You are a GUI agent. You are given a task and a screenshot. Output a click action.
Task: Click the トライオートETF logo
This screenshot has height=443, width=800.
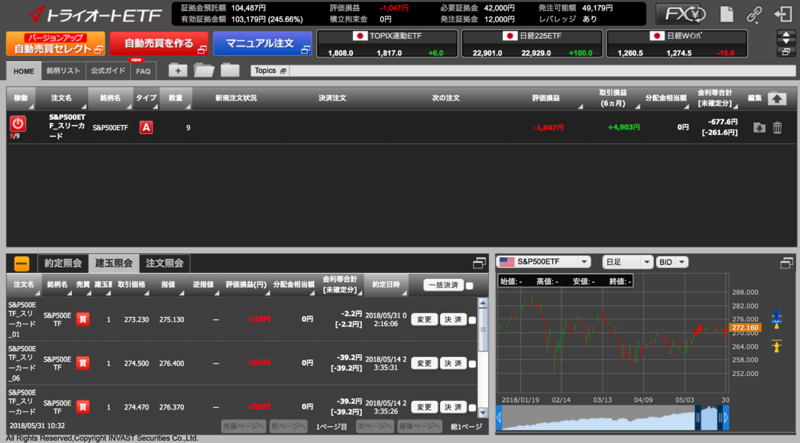[95, 15]
